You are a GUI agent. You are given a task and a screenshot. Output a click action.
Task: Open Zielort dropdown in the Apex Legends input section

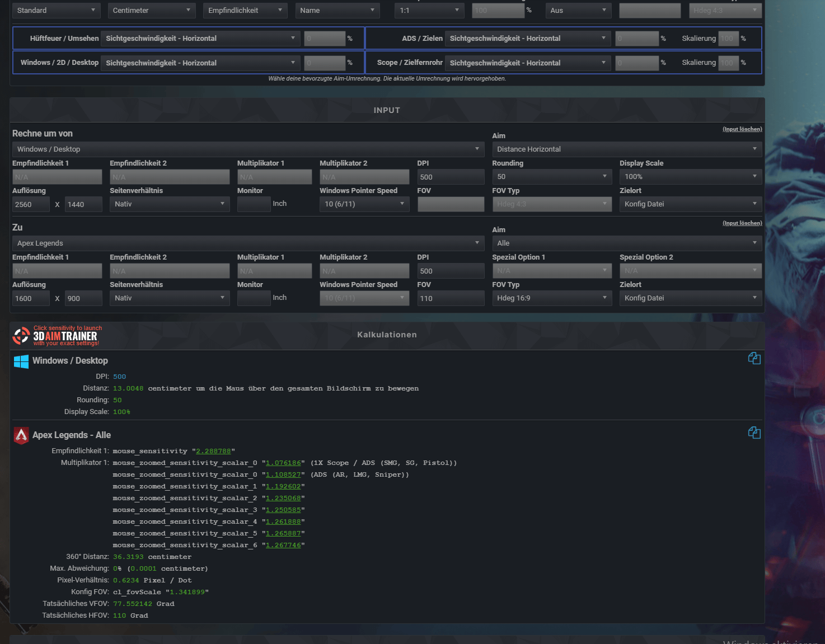(691, 298)
